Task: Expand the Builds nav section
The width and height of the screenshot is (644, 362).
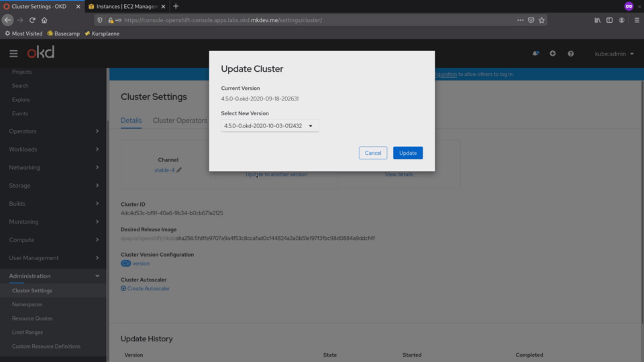Action: pos(54,204)
